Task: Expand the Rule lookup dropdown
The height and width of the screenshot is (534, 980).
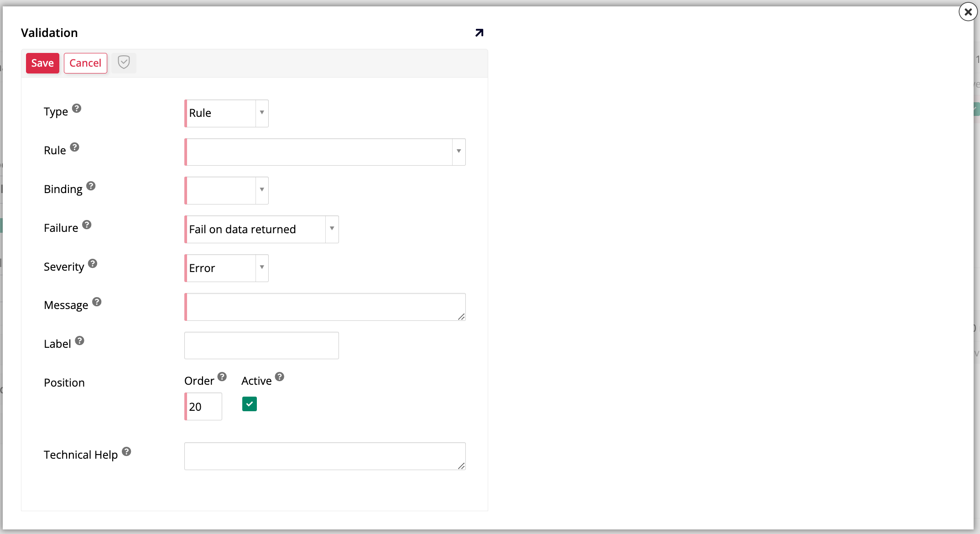Action: click(459, 152)
